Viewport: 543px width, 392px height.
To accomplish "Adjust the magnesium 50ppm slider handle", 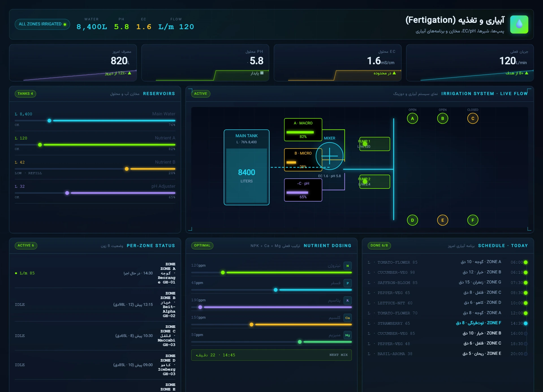I will coord(300,342).
